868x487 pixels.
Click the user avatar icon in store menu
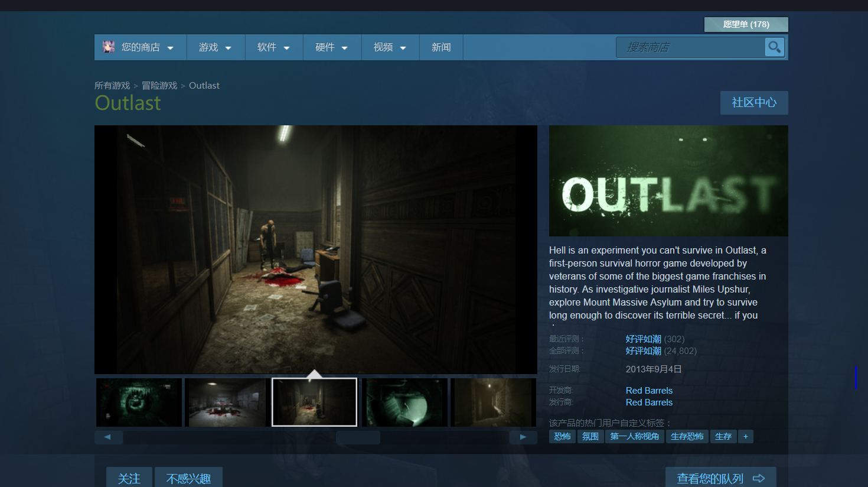click(109, 47)
